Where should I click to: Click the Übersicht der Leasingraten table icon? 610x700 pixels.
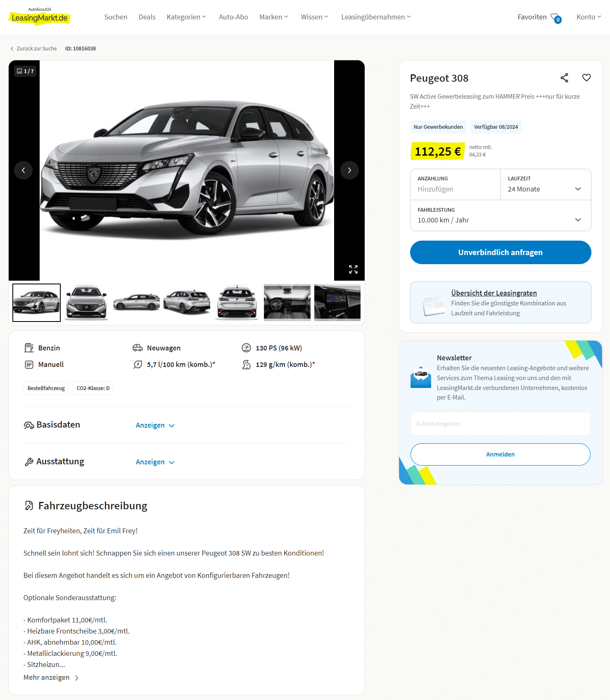(433, 306)
